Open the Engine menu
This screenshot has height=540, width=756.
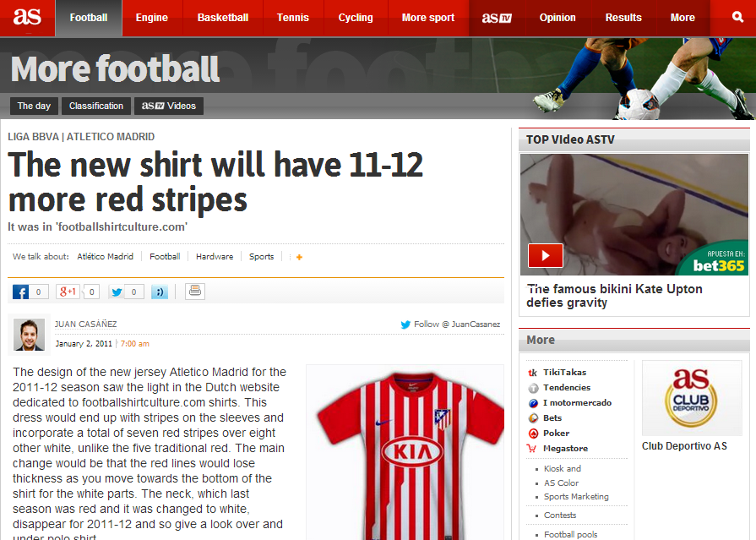152,18
